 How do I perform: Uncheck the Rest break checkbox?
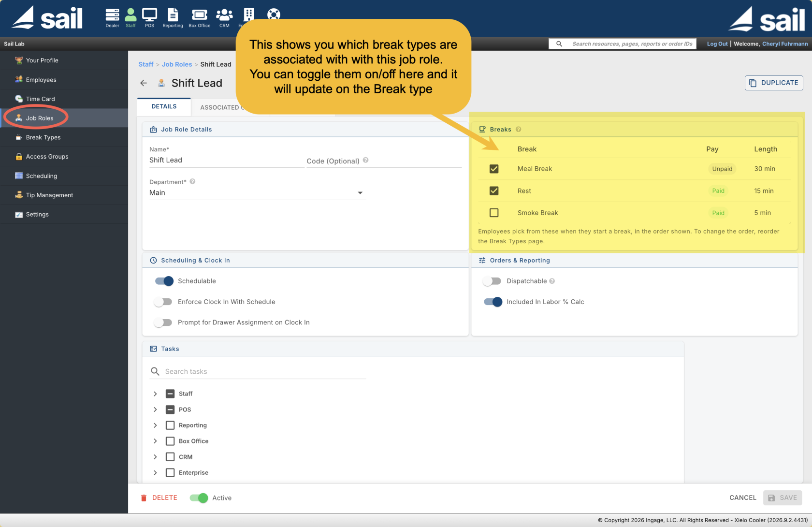494,191
